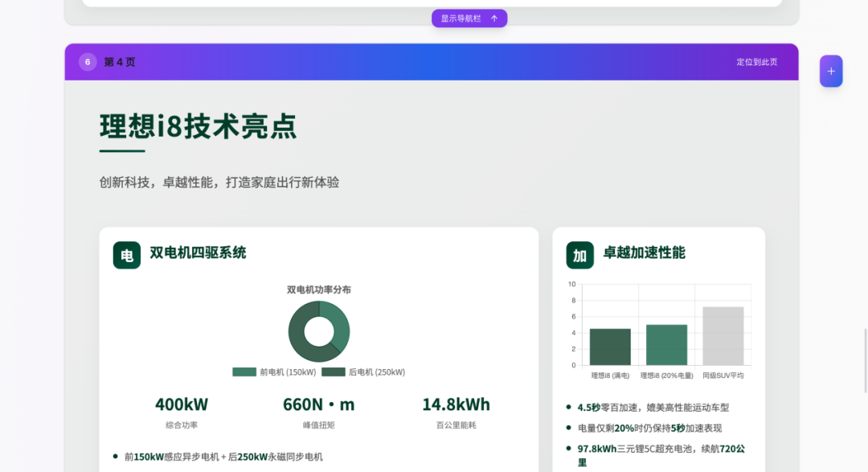This screenshot has height=472, width=868.
Task: Click the page vertical scrollbar thumb
Action: coord(866,361)
